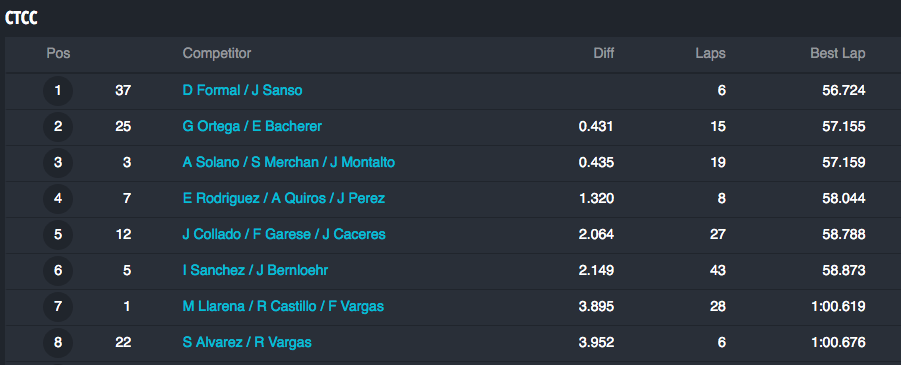Open I Sanchez / J Bernloehr entry
This screenshot has width=901, height=365.
(255, 270)
